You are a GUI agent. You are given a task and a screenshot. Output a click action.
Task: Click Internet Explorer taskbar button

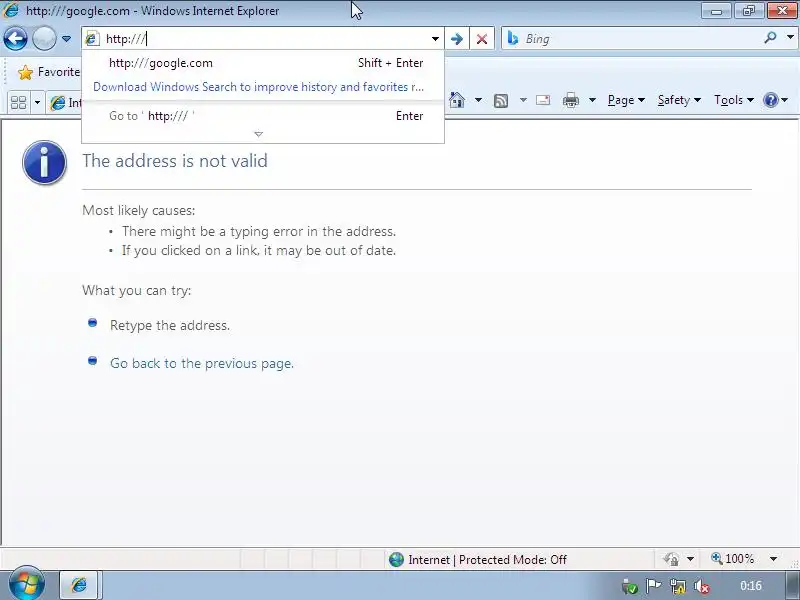[81, 585]
